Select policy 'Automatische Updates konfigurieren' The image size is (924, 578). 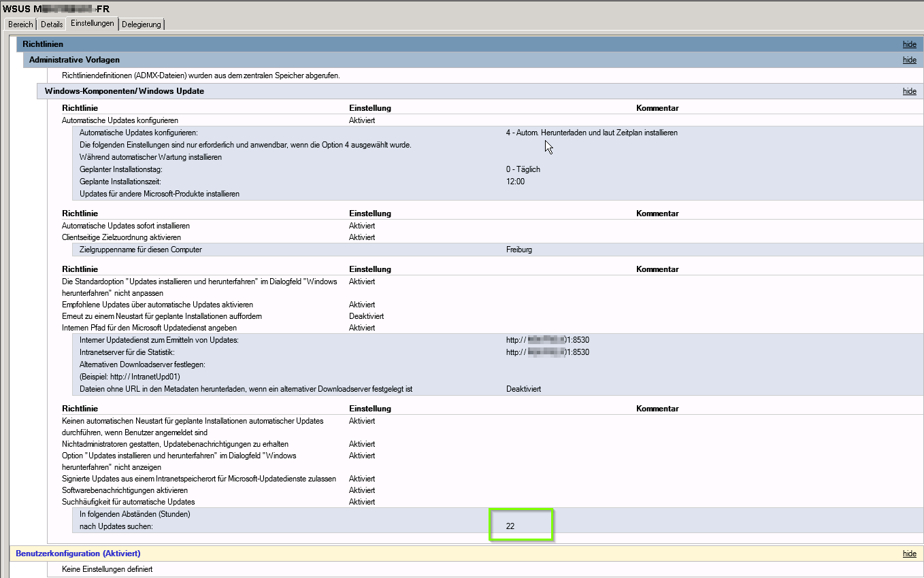(120, 120)
